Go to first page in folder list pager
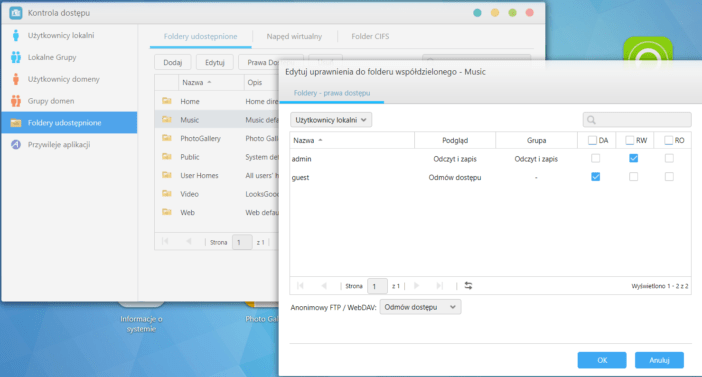 click(x=165, y=242)
